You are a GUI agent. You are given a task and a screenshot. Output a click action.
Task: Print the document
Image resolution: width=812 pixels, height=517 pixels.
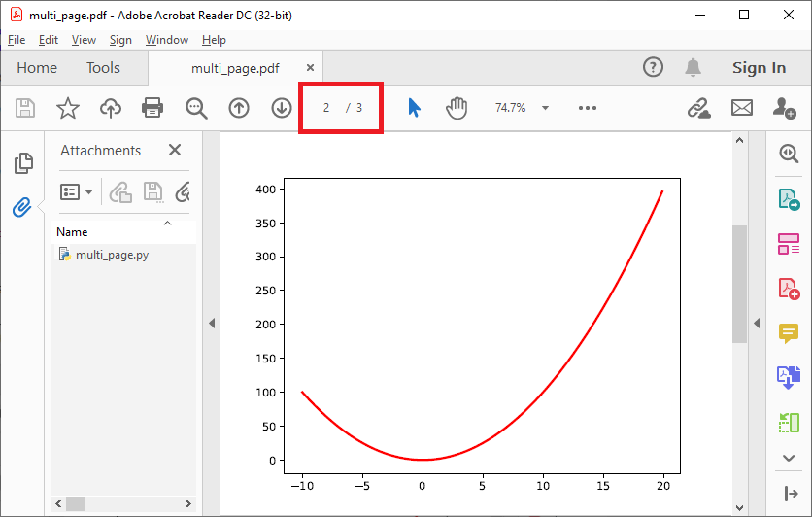point(152,108)
